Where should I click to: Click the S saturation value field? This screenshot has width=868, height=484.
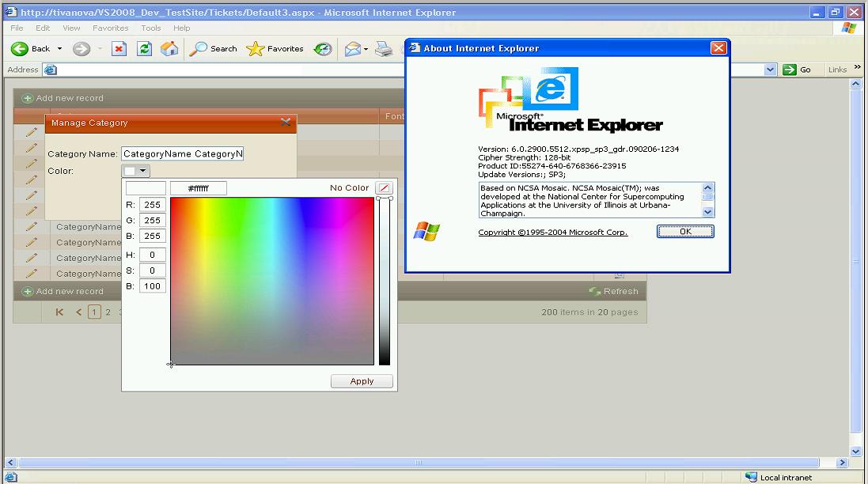pyautogui.click(x=152, y=270)
